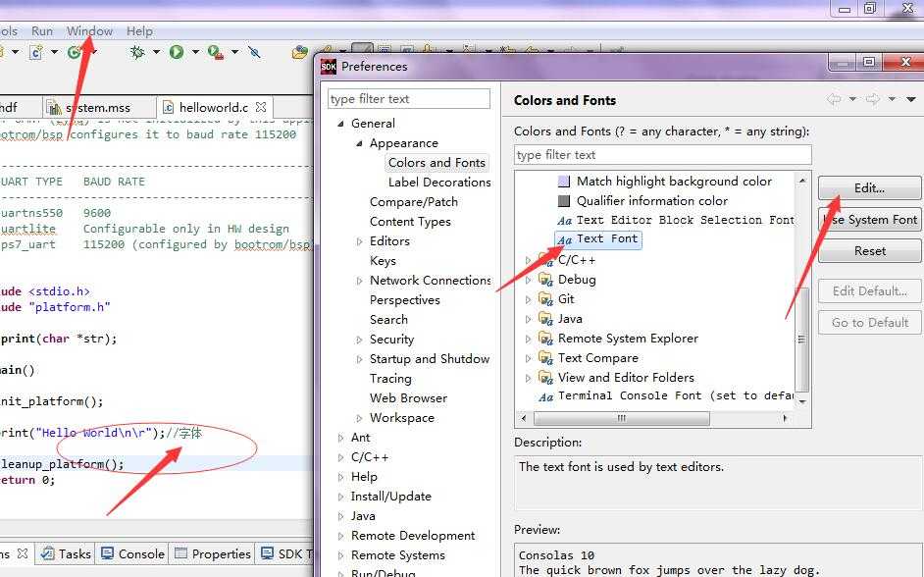Run the program with the green play icon
The height and width of the screenshot is (577, 924).
pos(177,52)
